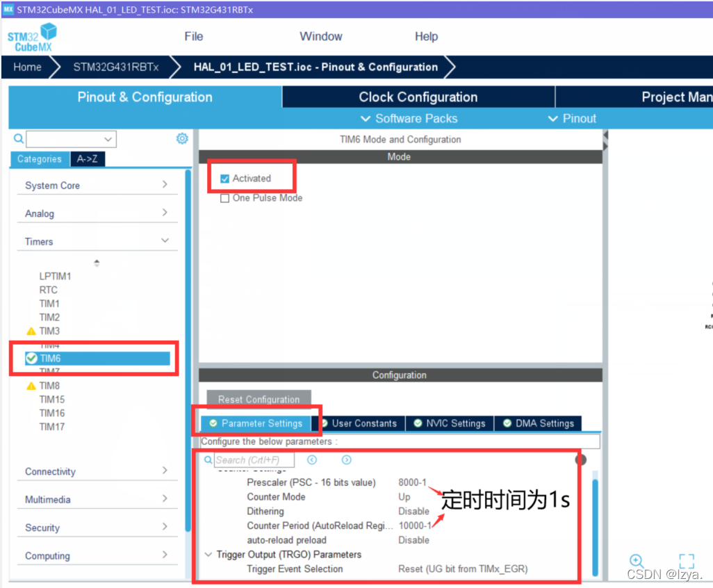Click the Counter Period value 10000-1
The height and width of the screenshot is (588, 713).
(x=415, y=525)
